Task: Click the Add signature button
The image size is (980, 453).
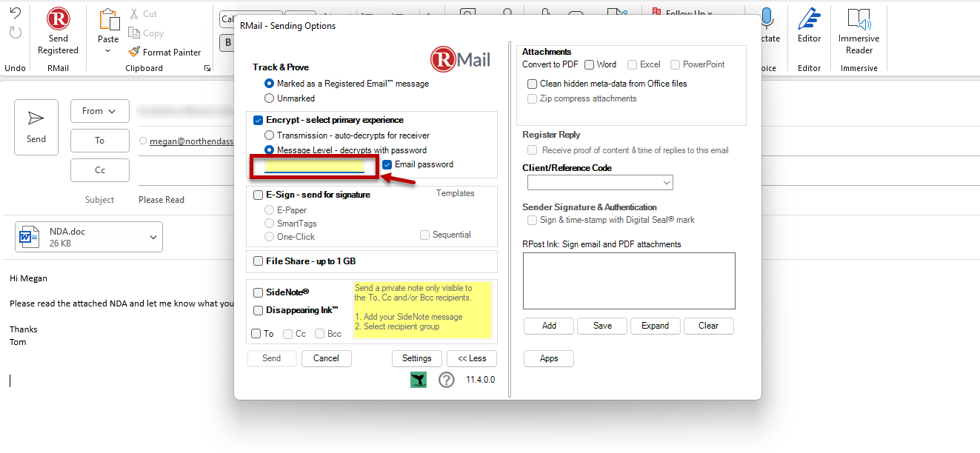Action: coord(549,326)
